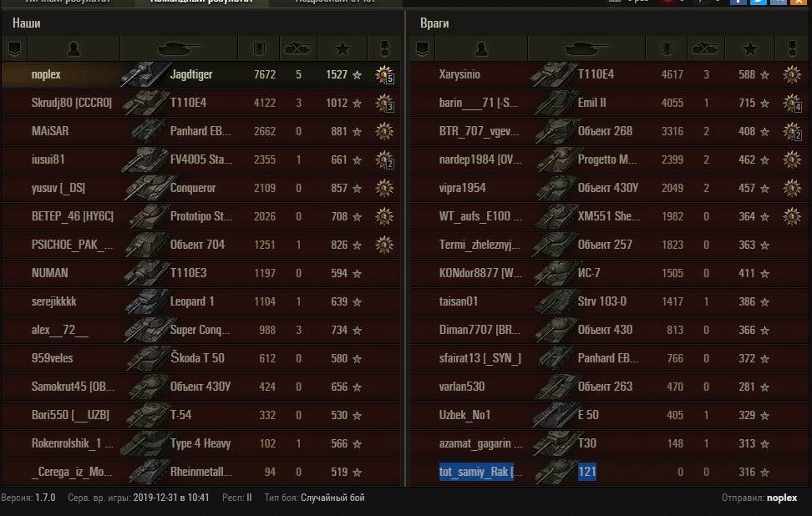Sort Враги team by damage shield icon

click(667, 49)
